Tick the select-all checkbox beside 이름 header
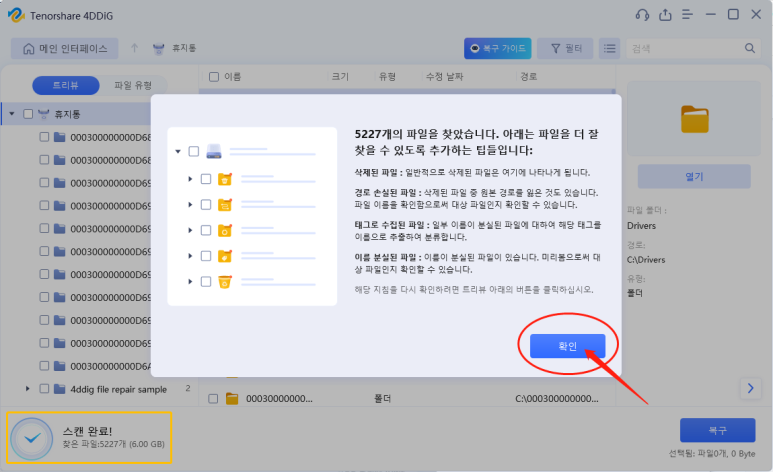 [x=214, y=77]
